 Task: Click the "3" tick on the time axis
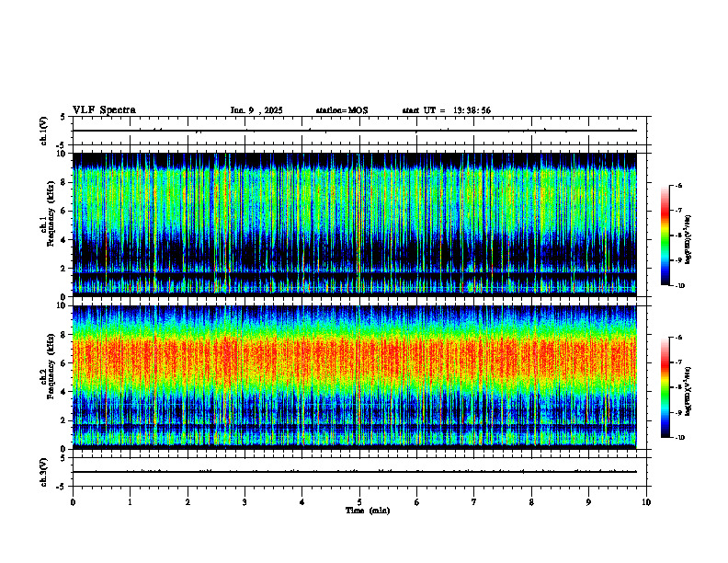pos(245,502)
